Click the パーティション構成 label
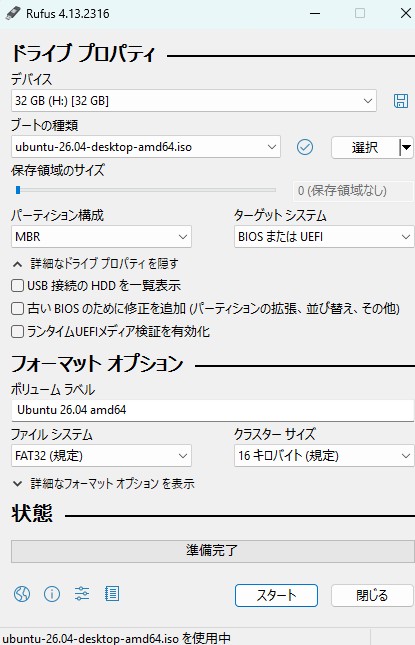The image size is (415, 645). click(x=58, y=215)
